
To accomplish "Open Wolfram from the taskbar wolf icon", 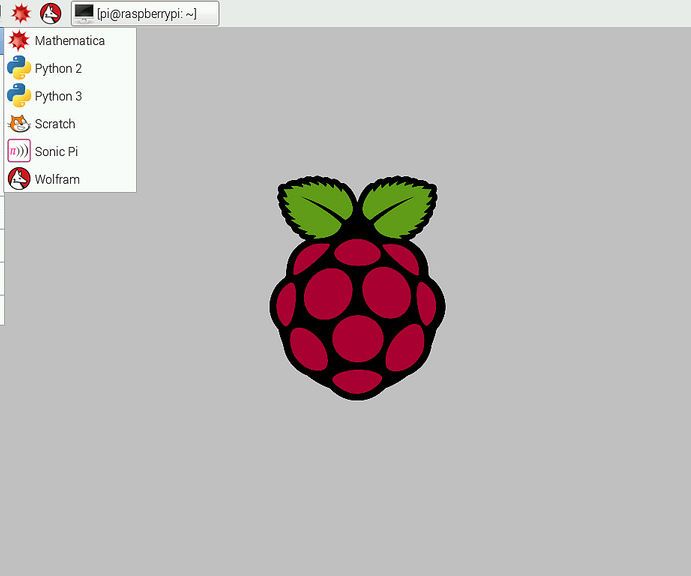I will click(51, 14).
